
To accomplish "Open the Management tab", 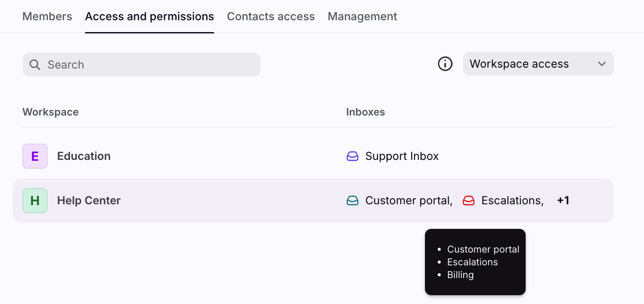I will pyautogui.click(x=362, y=17).
